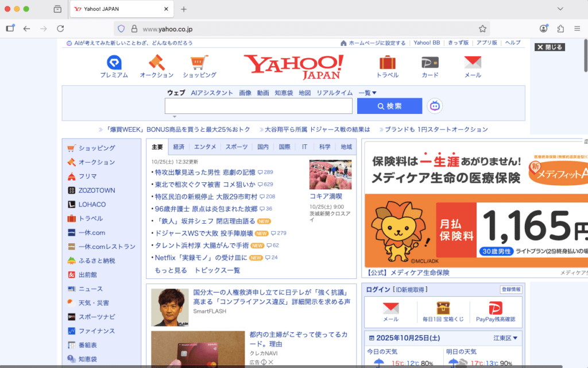Open the browser extensions puzzle icon
Screen dimensions: 588x368
(560, 29)
